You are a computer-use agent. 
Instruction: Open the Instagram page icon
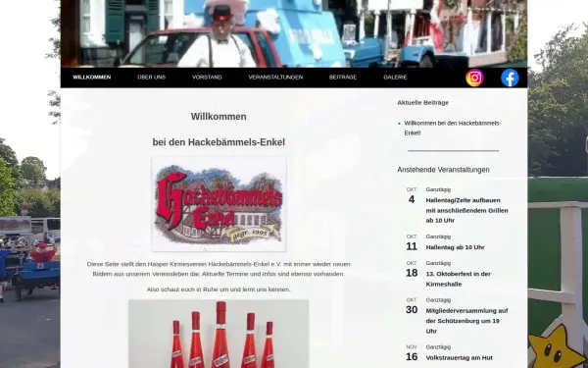coord(474,78)
